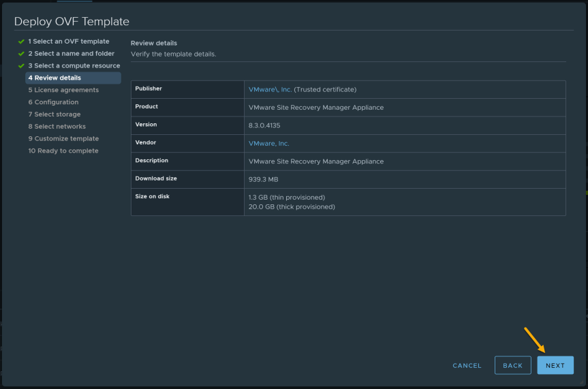Click the Download size value 939.3 MB

[x=263, y=179]
